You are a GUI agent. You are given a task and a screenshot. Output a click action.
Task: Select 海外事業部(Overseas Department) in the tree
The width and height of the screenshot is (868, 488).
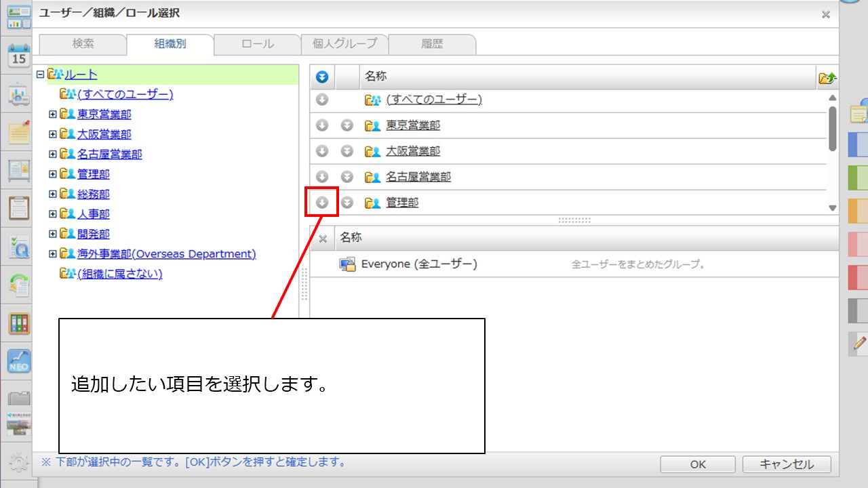point(167,253)
